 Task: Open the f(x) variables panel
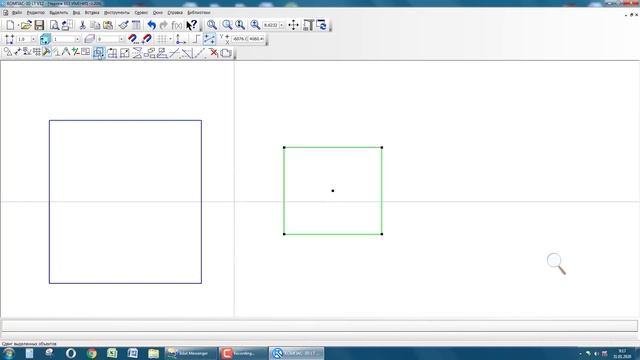(177, 25)
